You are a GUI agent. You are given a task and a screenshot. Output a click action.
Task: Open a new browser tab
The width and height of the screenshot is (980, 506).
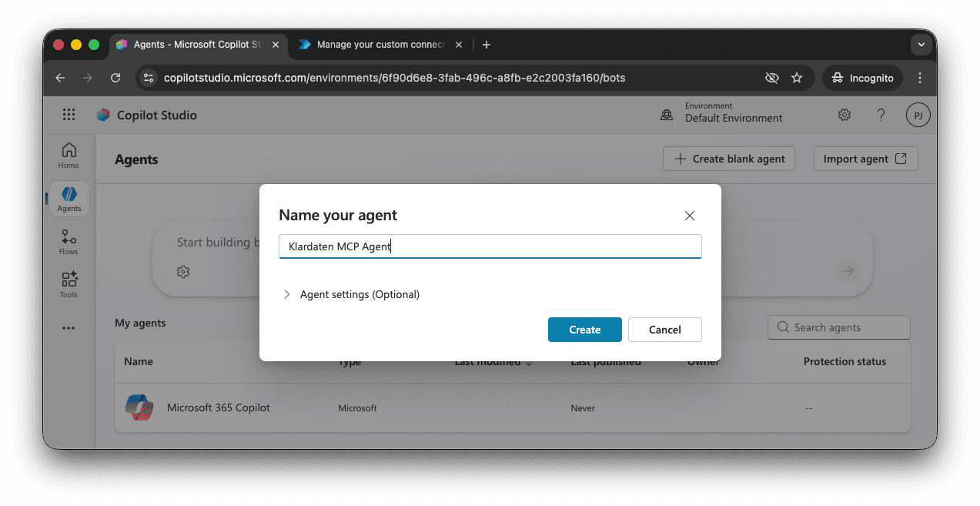[x=486, y=45]
